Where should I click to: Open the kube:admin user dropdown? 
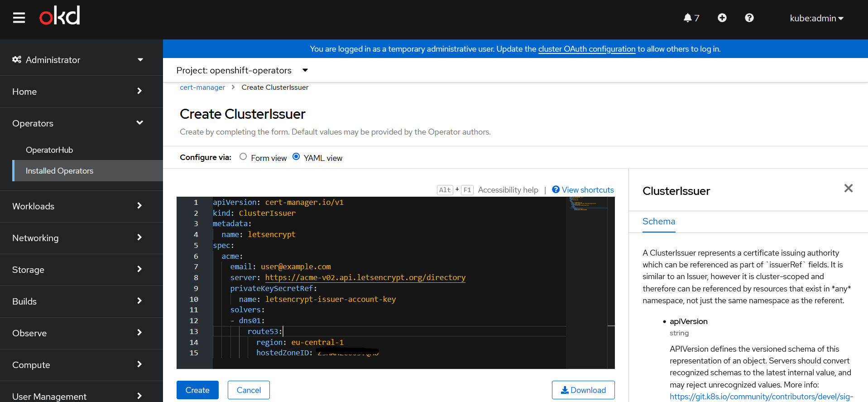tap(816, 18)
